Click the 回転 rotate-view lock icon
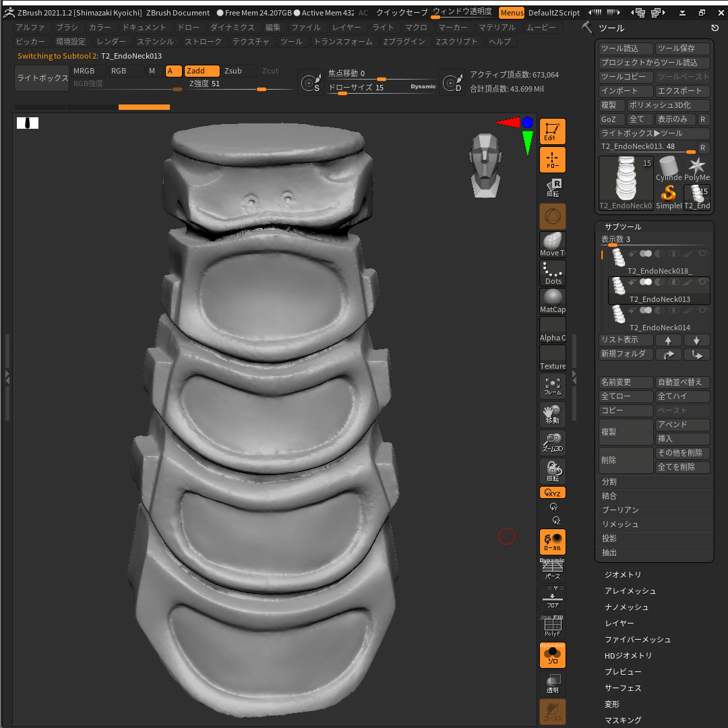 click(552, 471)
